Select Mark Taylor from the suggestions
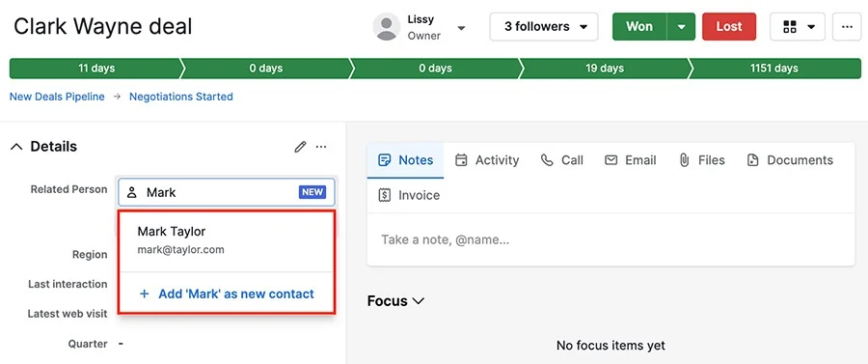868x364 pixels. (227, 240)
